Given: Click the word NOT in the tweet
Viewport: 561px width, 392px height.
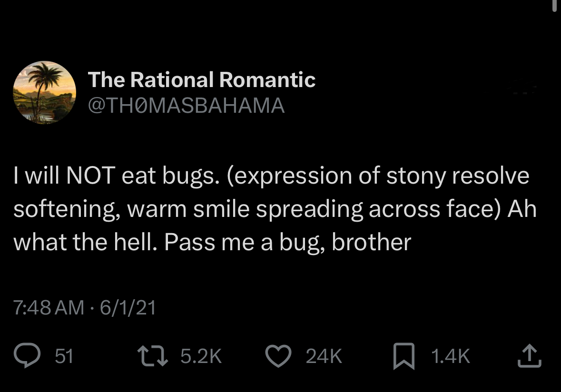Looking at the screenshot, I should click(90, 176).
